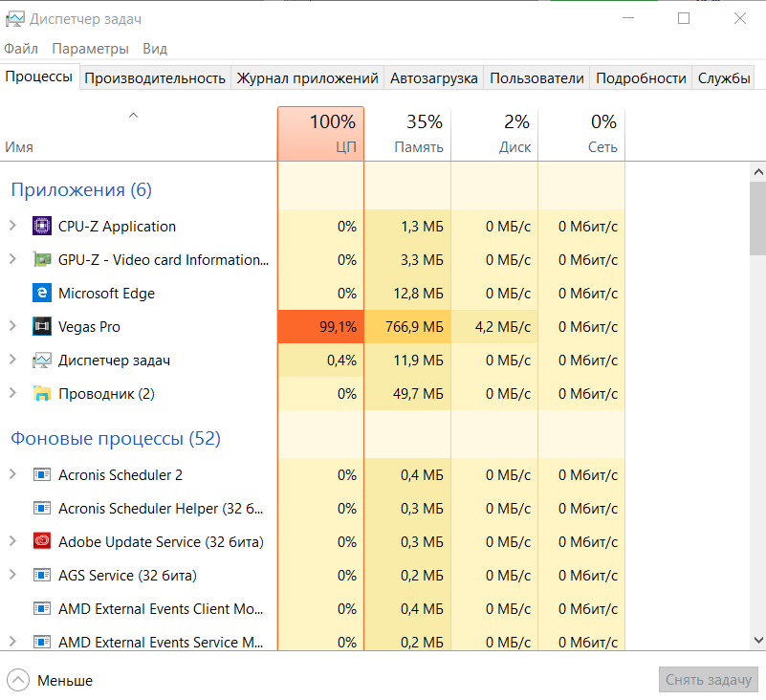The width and height of the screenshot is (766, 700).
Task: Expand the GPU-Z process group
Action: [12, 259]
